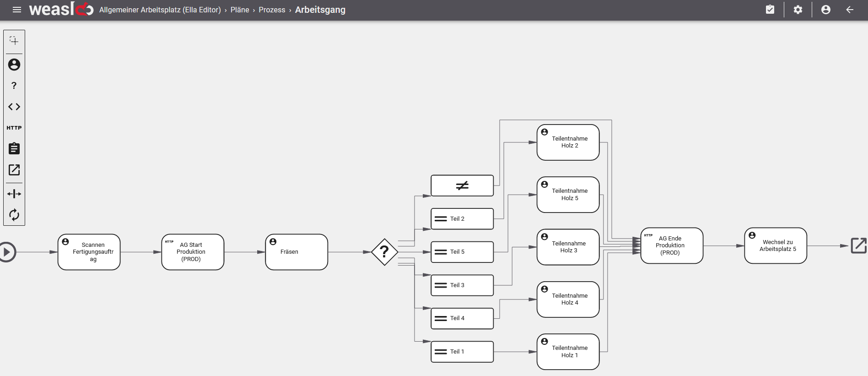Go back using the arrow icon
Image resolution: width=868 pixels, height=376 pixels.
click(850, 10)
